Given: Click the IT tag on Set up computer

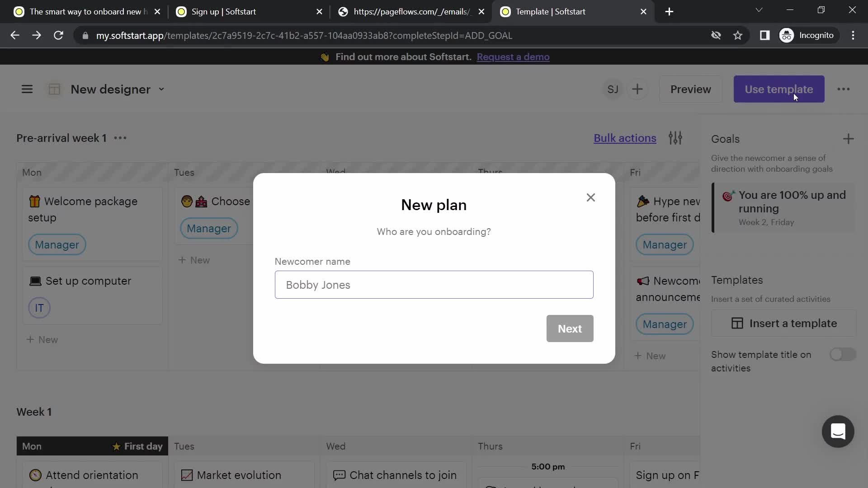Looking at the screenshot, I should click(x=39, y=308).
